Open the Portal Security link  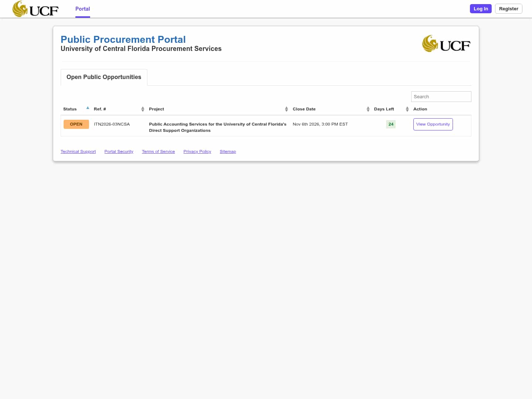coord(119,151)
